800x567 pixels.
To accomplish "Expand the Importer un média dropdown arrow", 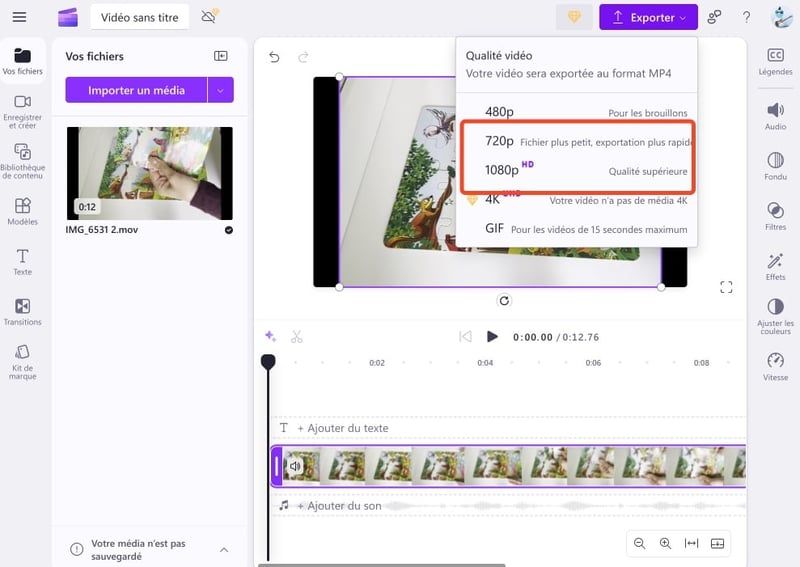I will (220, 90).
